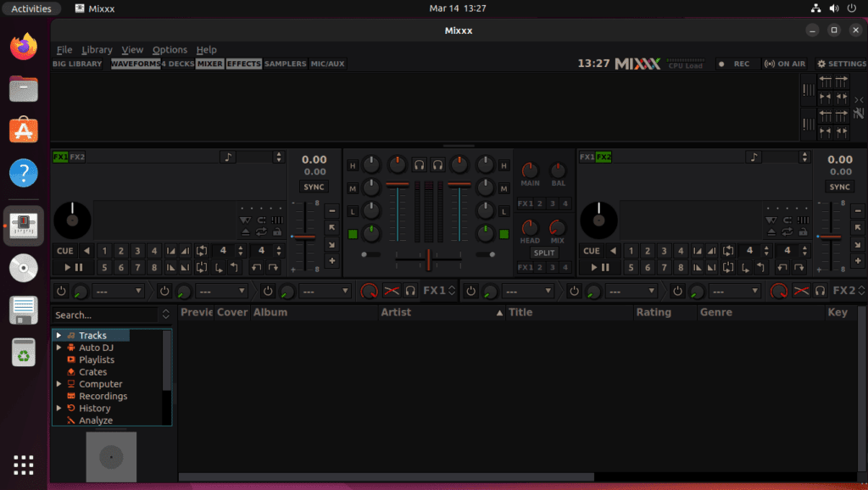Activate the SPLIT headphone button

tap(545, 252)
